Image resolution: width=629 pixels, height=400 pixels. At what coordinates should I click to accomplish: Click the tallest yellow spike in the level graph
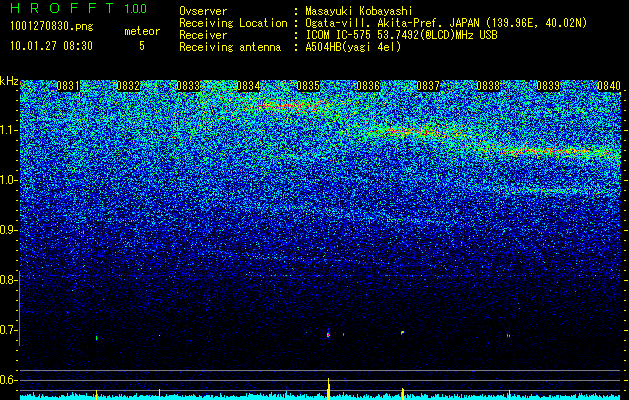pos(329,388)
